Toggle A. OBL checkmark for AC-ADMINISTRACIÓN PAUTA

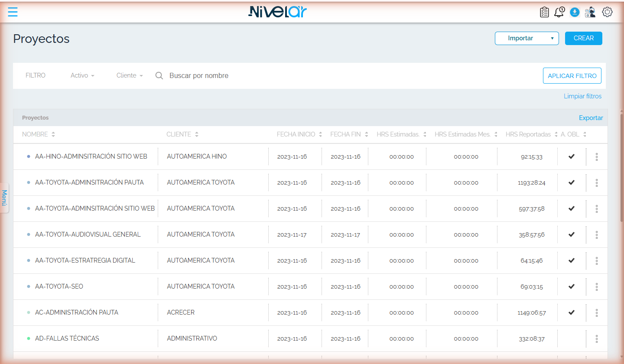coord(572,312)
